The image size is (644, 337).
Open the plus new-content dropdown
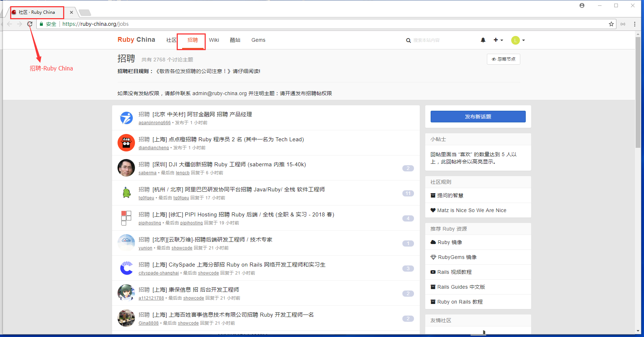498,40
